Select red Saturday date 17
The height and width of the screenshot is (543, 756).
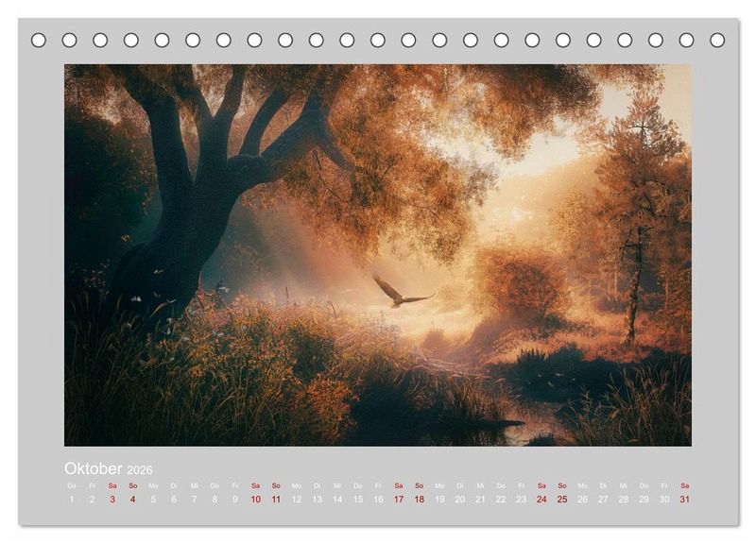pyautogui.click(x=399, y=500)
